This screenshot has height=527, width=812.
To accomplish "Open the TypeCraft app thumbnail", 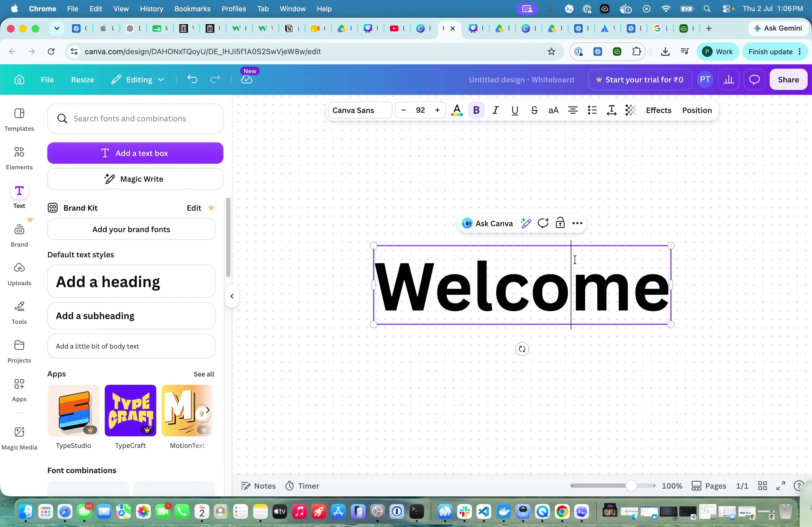I will coord(130,411).
